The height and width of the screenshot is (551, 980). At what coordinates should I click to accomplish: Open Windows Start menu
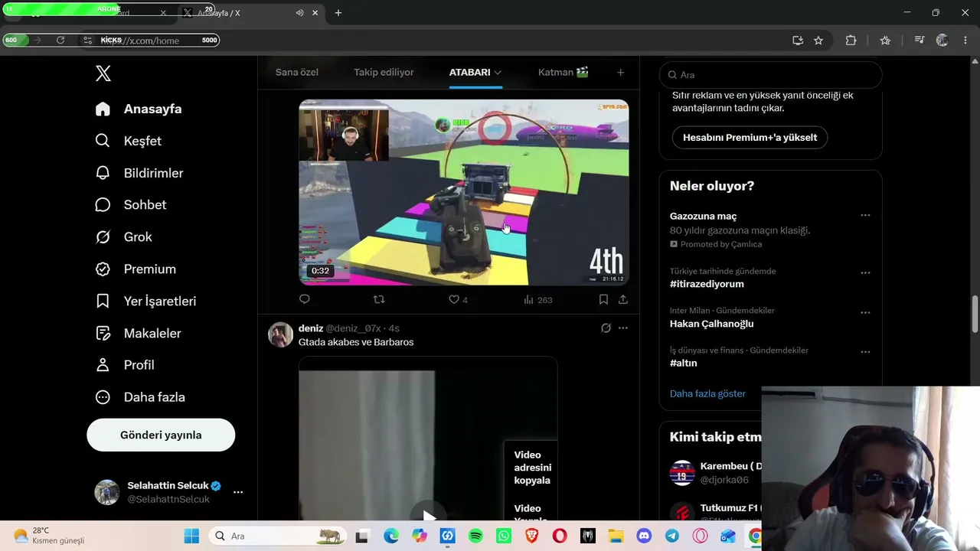click(191, 536)
